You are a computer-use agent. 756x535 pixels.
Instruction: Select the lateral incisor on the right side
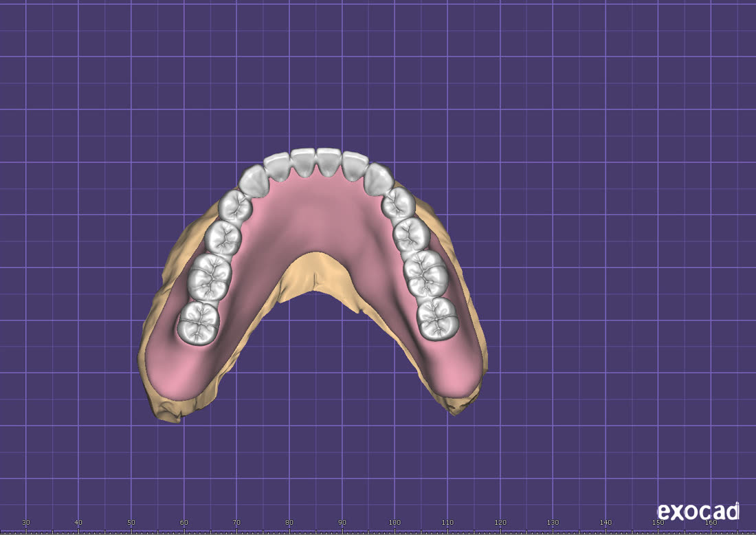(x=355, y=166)
